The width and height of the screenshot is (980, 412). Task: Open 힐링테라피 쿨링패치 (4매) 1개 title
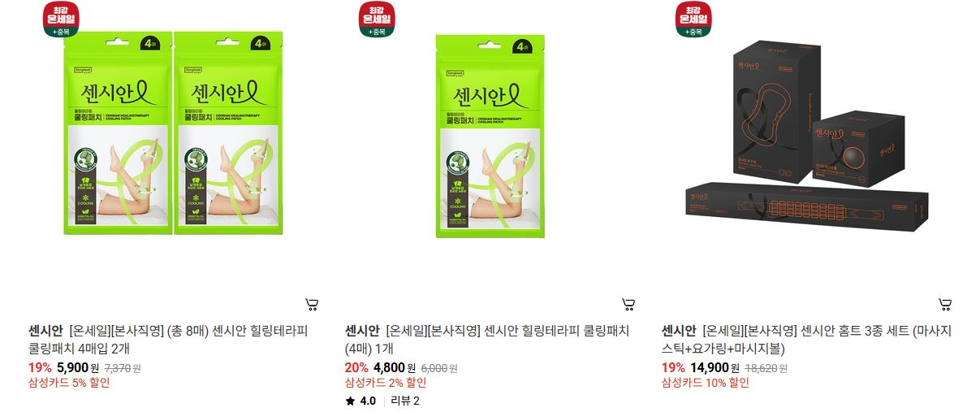coord(487,339)
